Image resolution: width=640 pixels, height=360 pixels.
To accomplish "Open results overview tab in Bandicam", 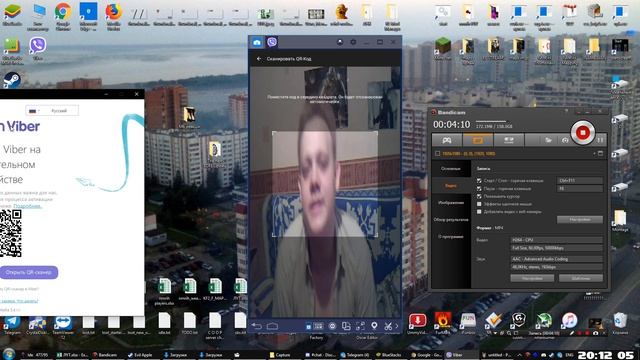I will pos(451,220).
